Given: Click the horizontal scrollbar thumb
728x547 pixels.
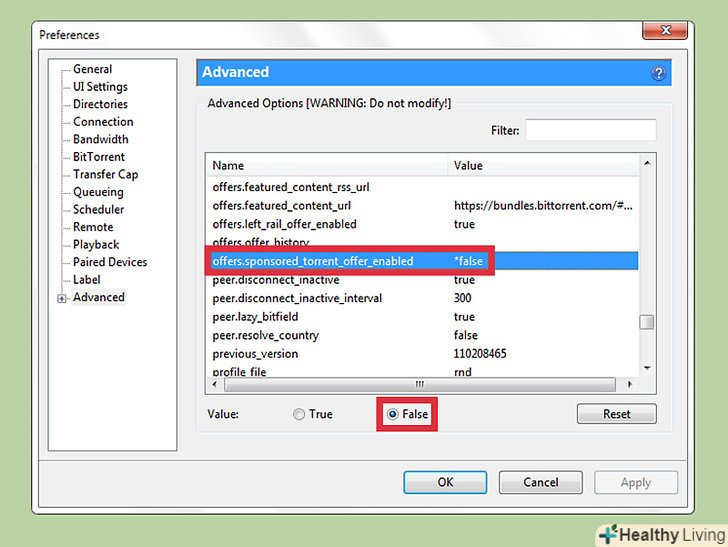Looking at the screenshot, I should [420, 384].
